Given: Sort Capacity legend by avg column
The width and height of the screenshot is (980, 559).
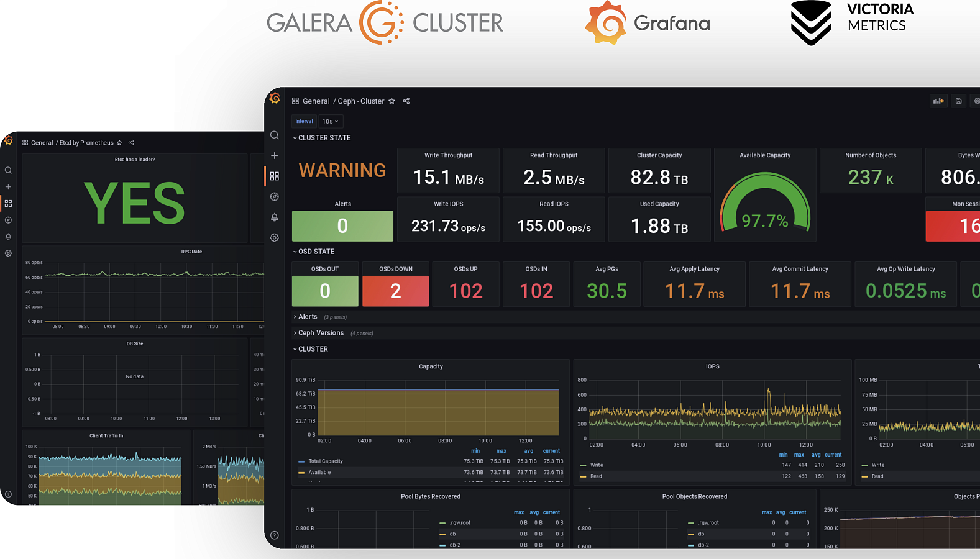Looking at the screenshot, I should (x=529, y=451).
